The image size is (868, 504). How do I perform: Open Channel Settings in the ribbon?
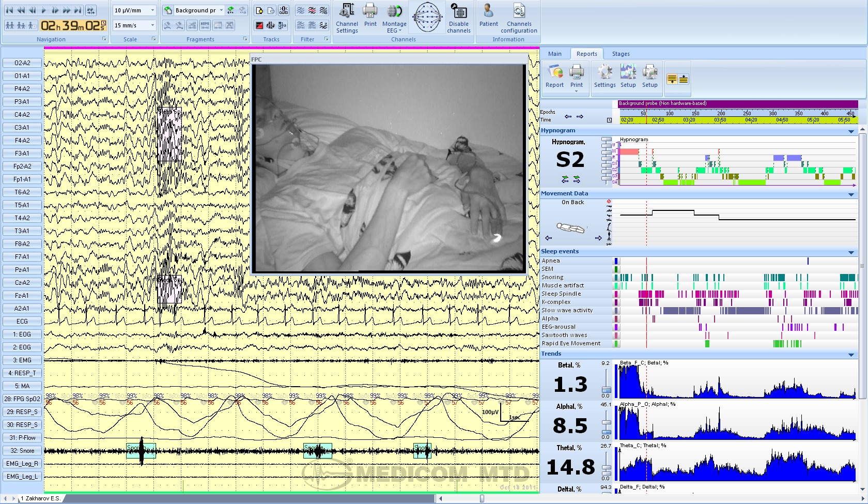click(x=347, y=19)
